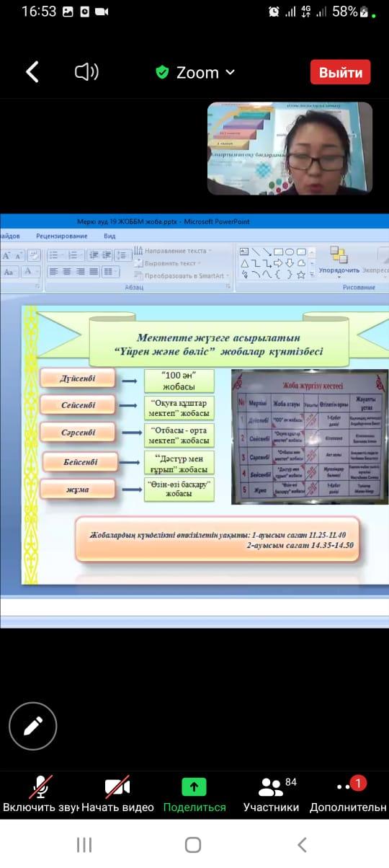The width and height of the screenshot is (389, 868).
Task: Toggle the speaker audio output icon
Action: [86, 72]
